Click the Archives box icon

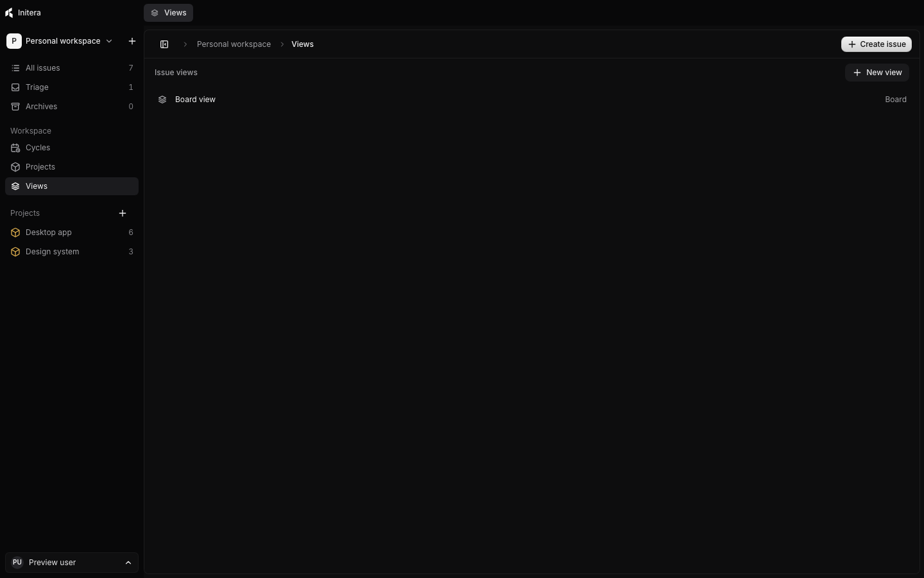(x=15, y=107)
